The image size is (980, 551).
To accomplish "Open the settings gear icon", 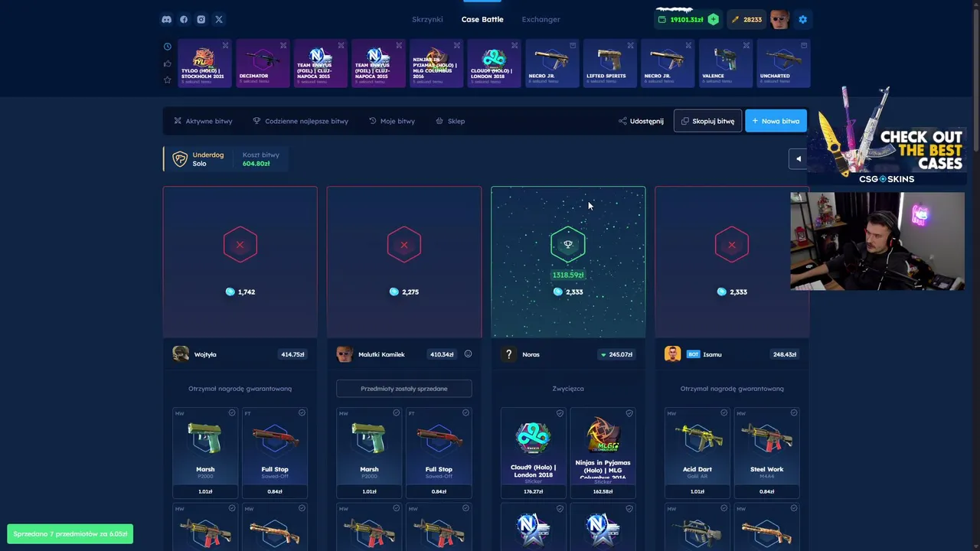I will coord(802,19).
